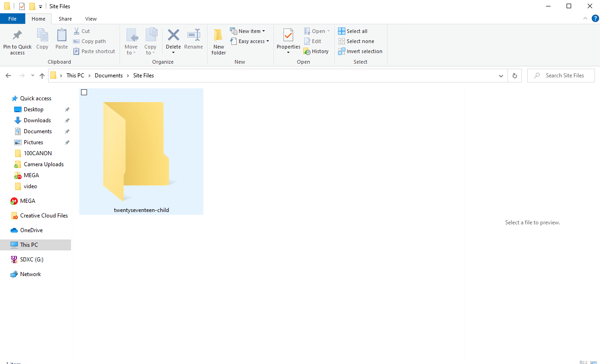Navigate to Documents in the breadcrumb path
This screenshot has height=364, width=600.
pyautogui.click(x=109, y=75)
